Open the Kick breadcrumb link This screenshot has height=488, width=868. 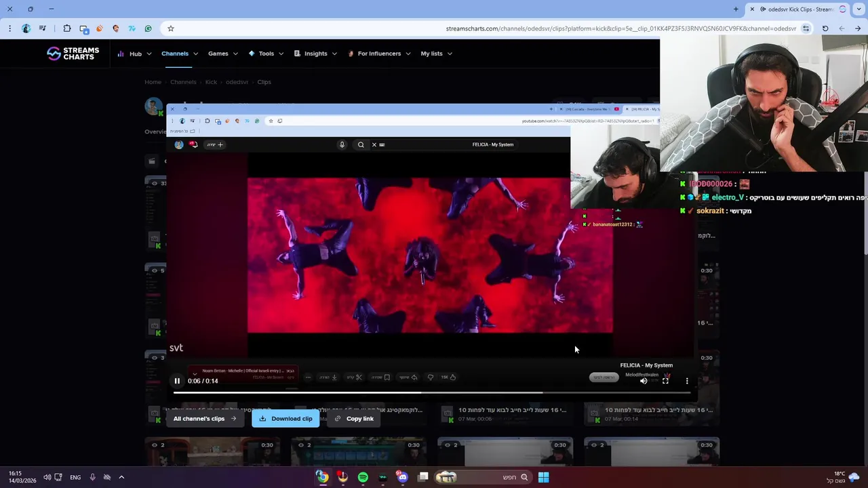pyautogui.click(x=211, y=82)
